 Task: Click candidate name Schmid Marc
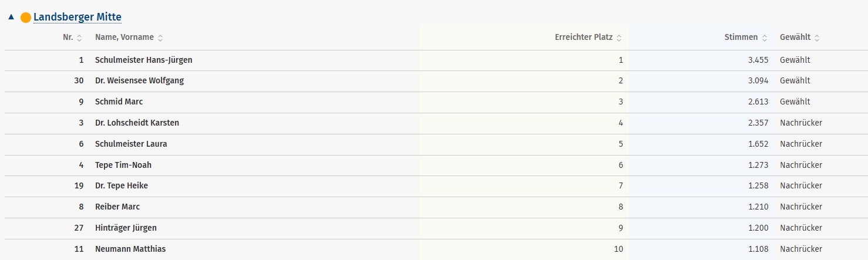tap(119, 102)
